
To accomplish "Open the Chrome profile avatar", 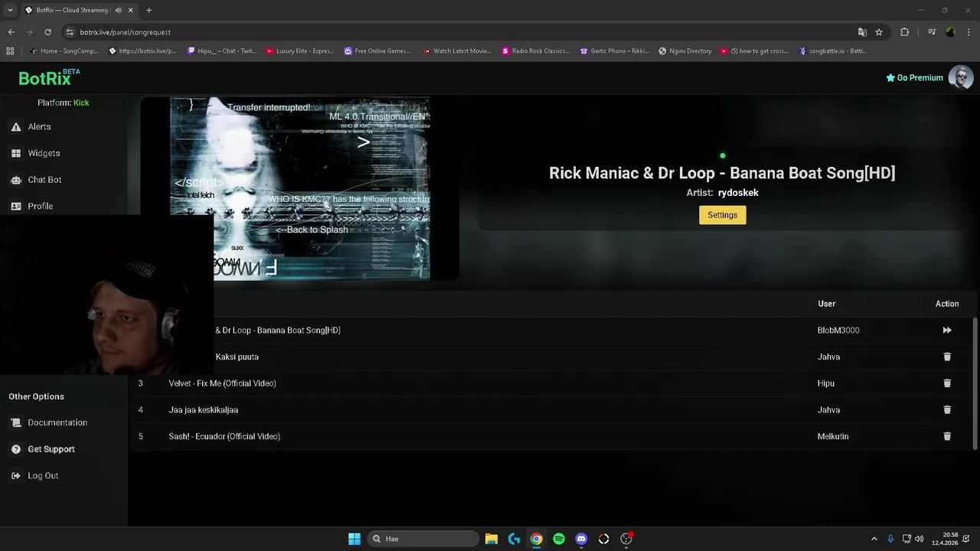I will point(950,32).
